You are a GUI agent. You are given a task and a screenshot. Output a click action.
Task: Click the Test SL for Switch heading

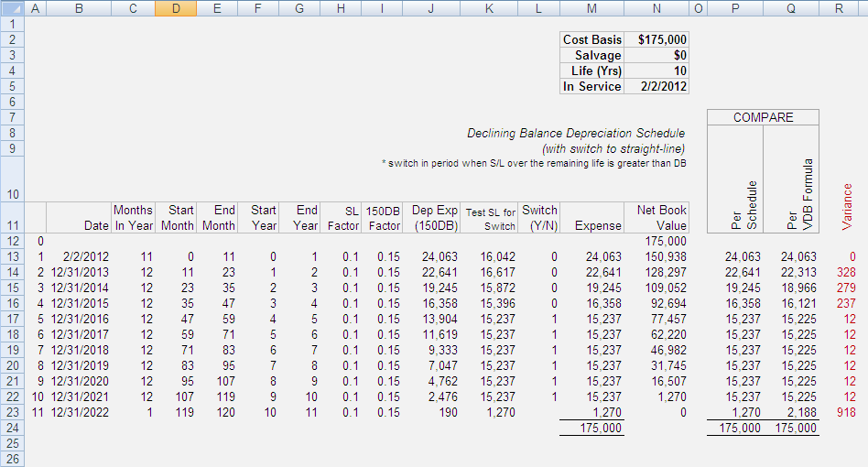[491, 219]
